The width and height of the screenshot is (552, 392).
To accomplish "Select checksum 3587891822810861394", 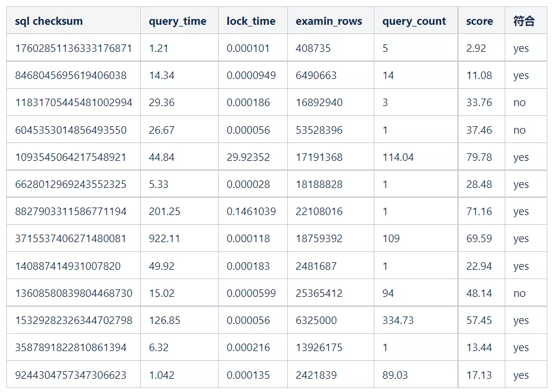I will click(x=71, y=347).
